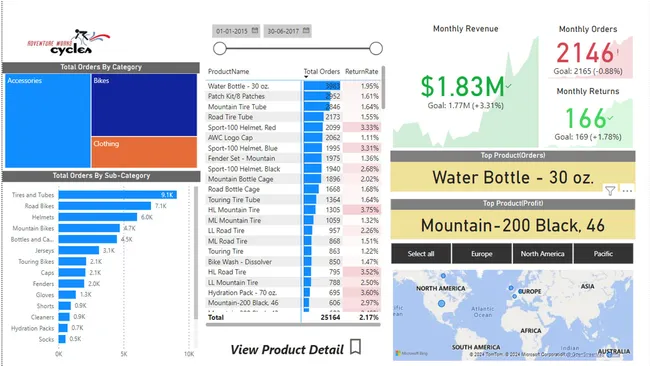
Task: Select the Tires and Tubes bar
Action: tap(118, 195)
